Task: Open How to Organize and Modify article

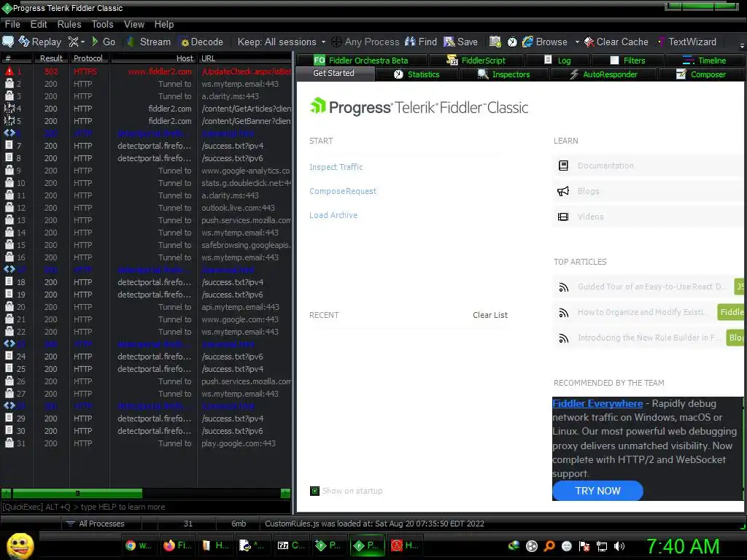Action: (x=648, y=312)
